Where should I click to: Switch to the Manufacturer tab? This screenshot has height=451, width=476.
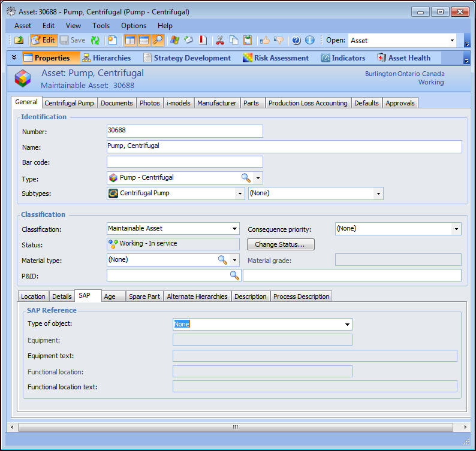click(x=216, y=103)
